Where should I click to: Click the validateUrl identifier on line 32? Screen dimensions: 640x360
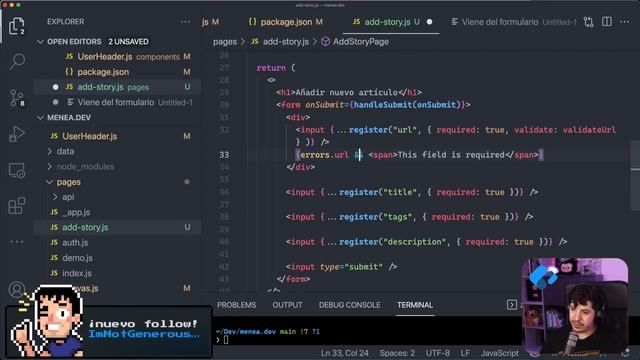[x=589, y=130]
